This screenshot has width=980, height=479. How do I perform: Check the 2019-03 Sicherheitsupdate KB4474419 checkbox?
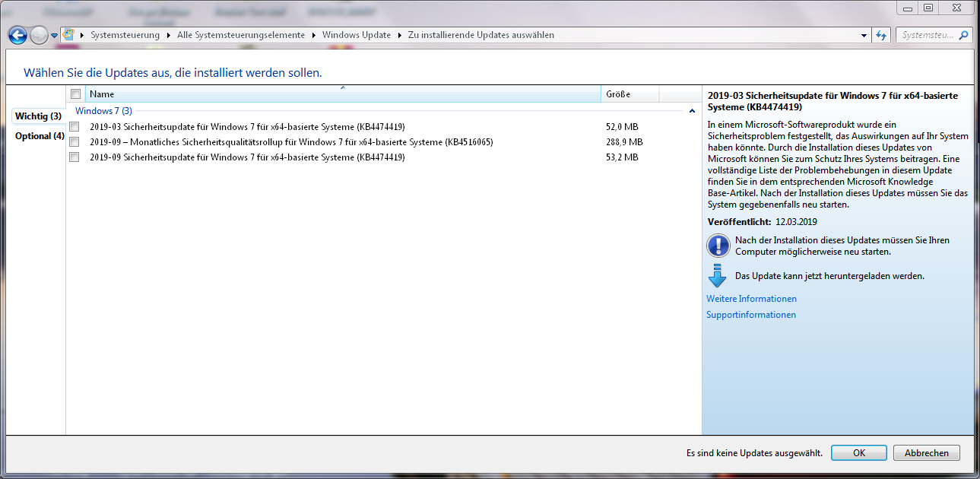[x=75, y=126]
